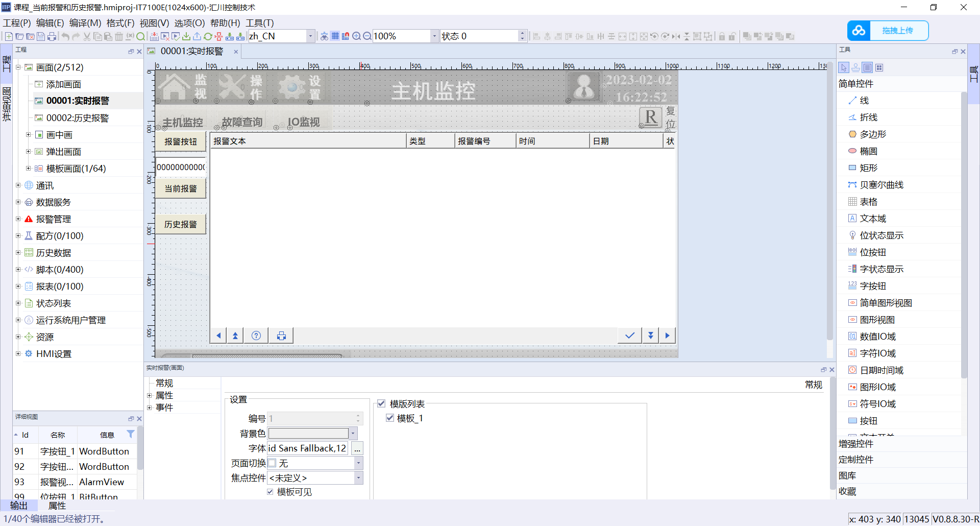The image size is (980, 526).
Task: Toggle the 模板可见 checkbox
Action: pyautogui.click(x=270, y=492)
